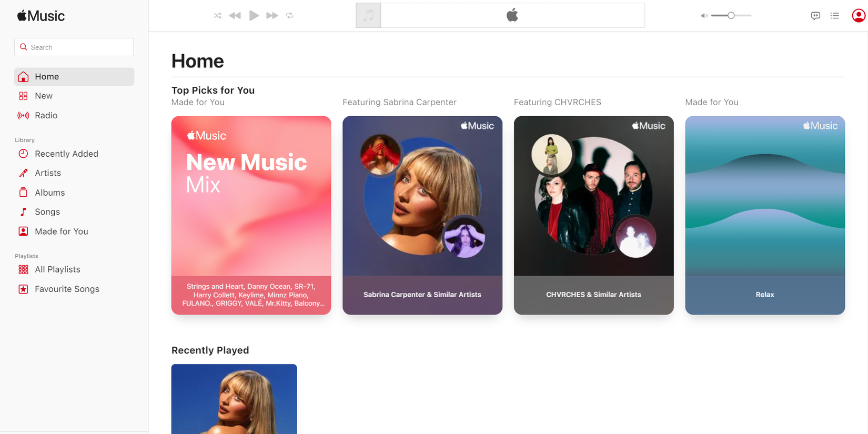The width and height of the screenshot is (868, 434).
Task: Click the 'Relax' caption text
Action: [765, 295]
